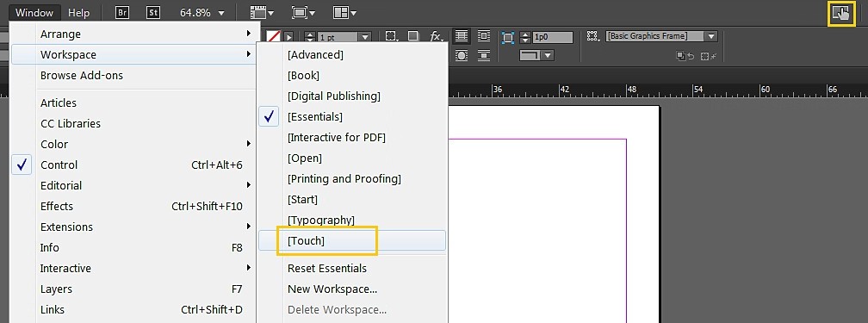Viewport: 868px width, 323px height.
Task: Click the stroke none color swatch
Action: pyautogui.click(x=274, y=36)
